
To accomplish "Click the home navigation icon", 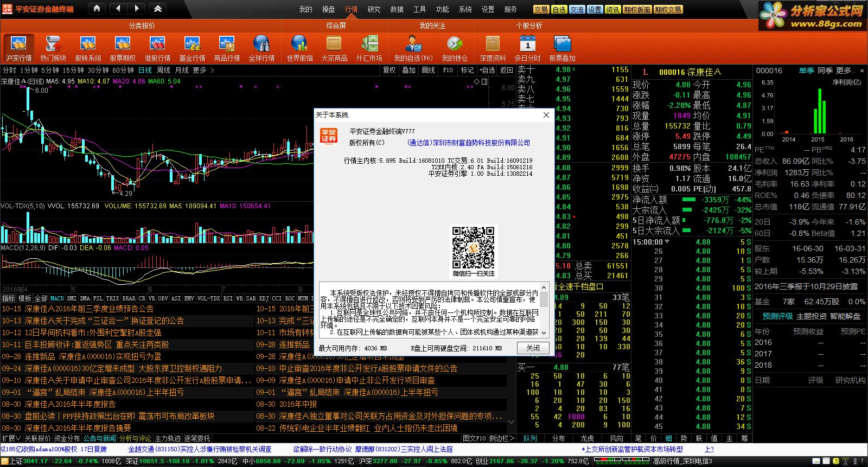I will point(97,9).
